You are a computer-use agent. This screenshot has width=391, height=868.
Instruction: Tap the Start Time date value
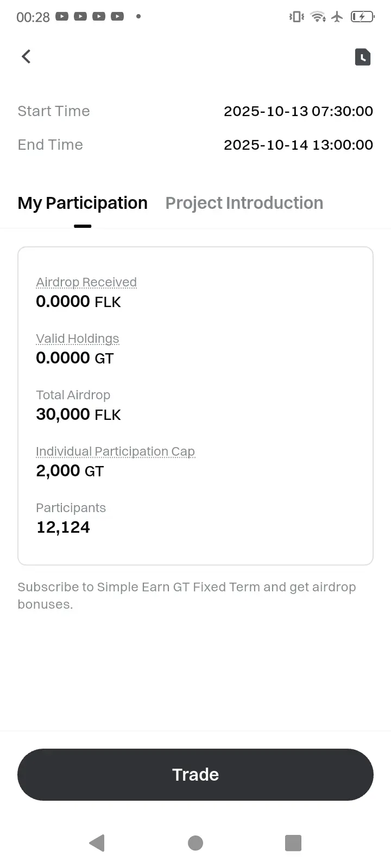298,111
